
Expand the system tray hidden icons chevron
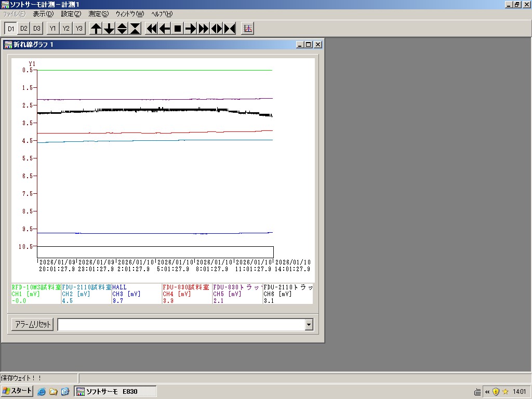point(487,392)
